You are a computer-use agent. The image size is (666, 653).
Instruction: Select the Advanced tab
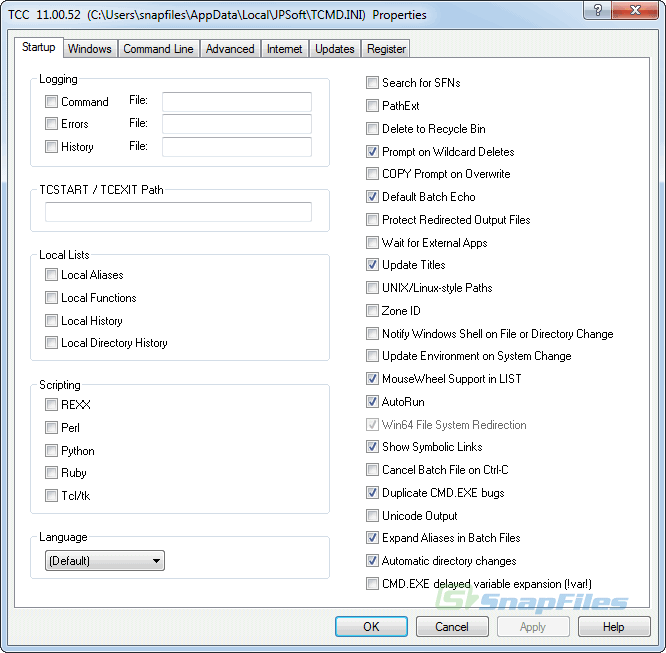coord(230,49)
